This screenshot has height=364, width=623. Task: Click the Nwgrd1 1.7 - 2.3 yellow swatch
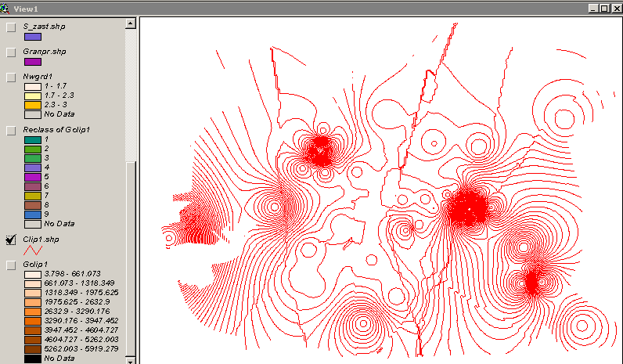33,96
